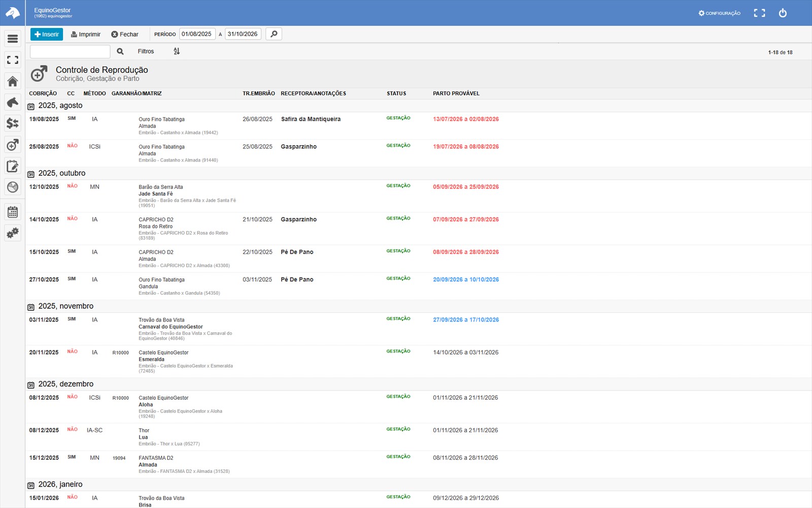Viewport: 812px width, 508px height.
Task: Select the 2025, novembro group header
Action: coord(419,306)
